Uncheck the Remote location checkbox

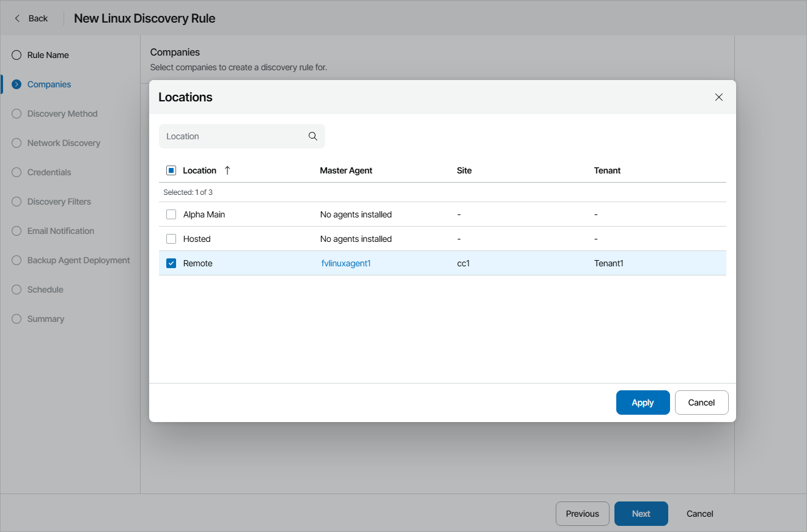pyautogui.click(x=171, y=263)
